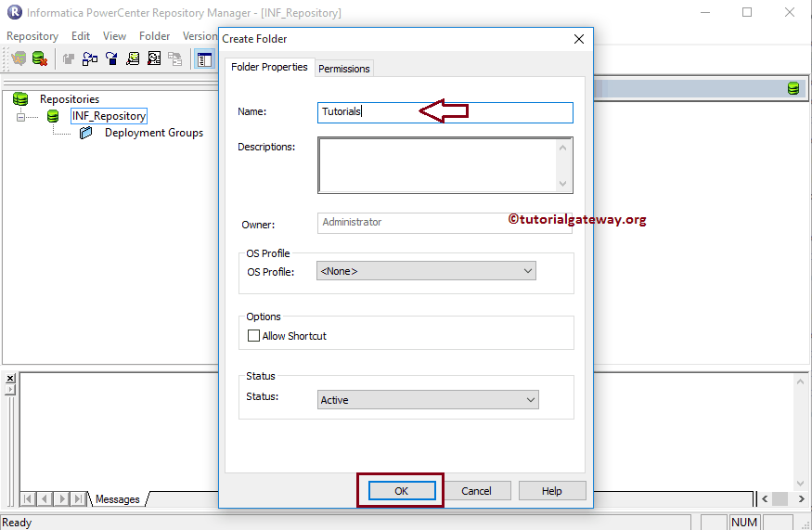Select the INF_Repository tree item

pos(109,115)
